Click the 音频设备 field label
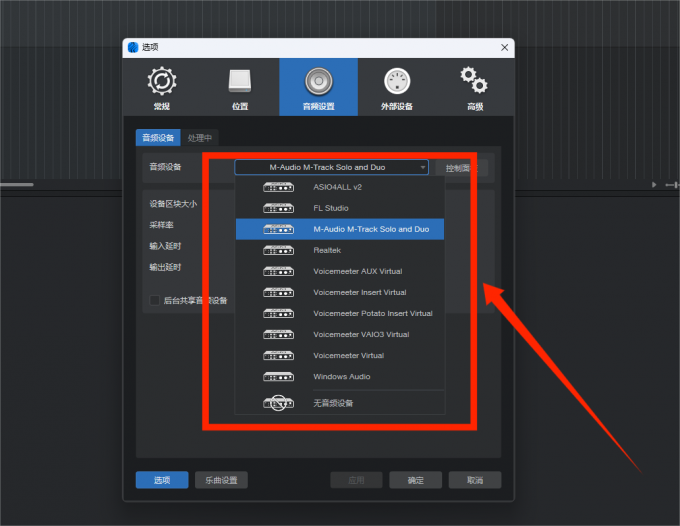Viewport: 680px width, 526px height. click(x=165, y=167)
